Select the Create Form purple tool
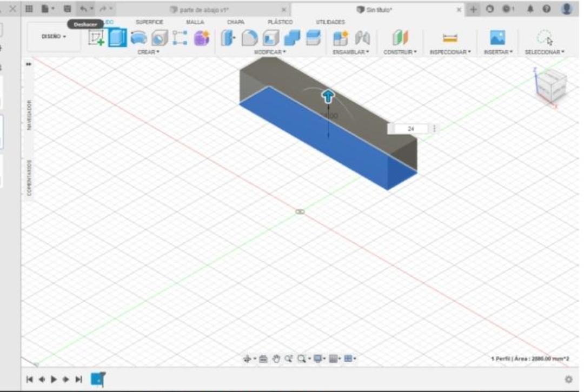 pos(202,38)
